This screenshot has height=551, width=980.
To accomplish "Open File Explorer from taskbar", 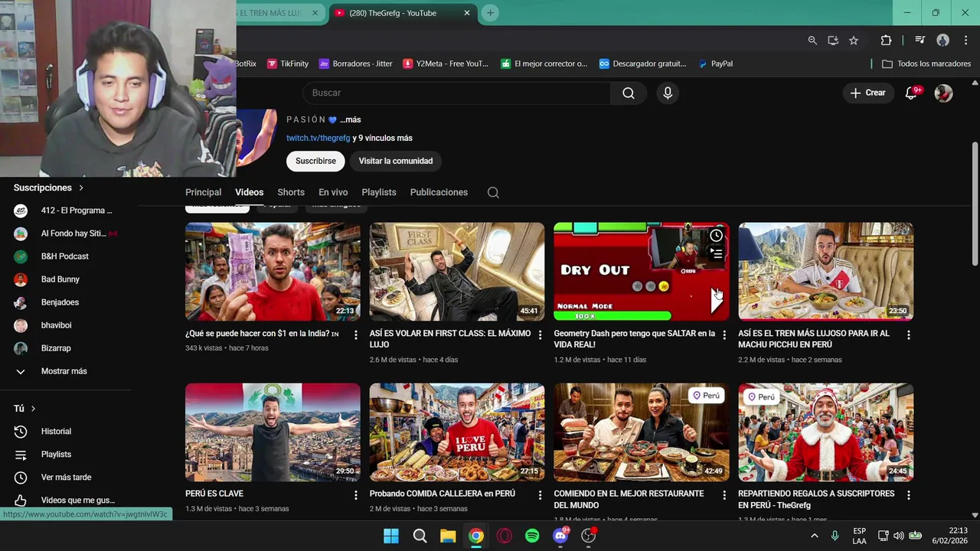I will [x=448, y=536].
